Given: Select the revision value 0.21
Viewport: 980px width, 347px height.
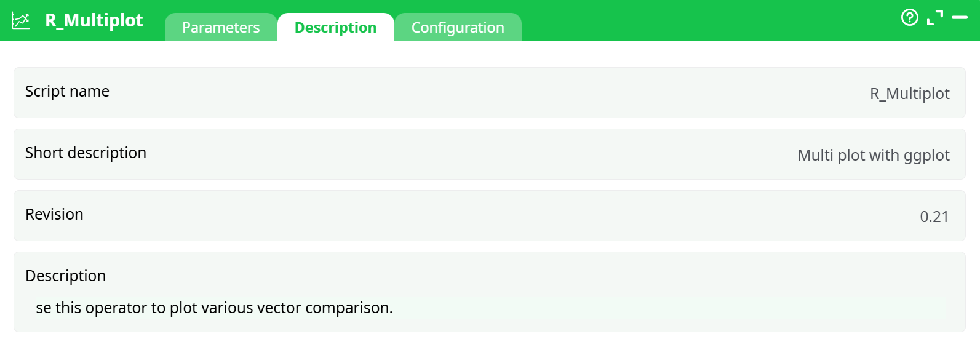Looking at the screenshot, I should click(x=934, y=217).
